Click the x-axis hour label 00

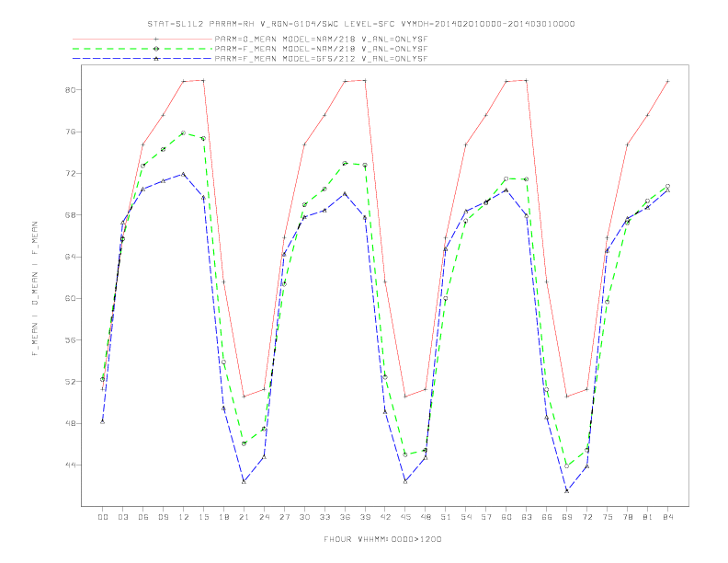(103, 517)
